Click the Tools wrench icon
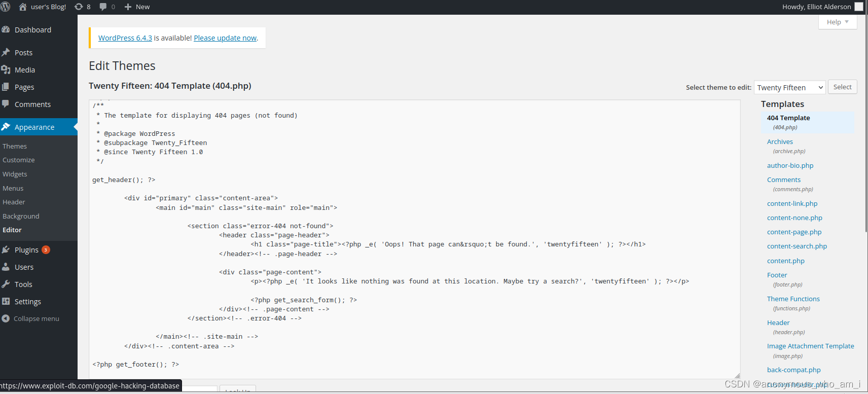The width and height of the screenshot is (868, 394). point(6,284)
